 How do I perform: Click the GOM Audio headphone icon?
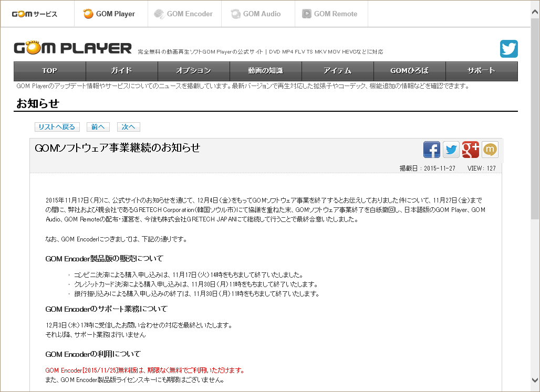[235, 14]
